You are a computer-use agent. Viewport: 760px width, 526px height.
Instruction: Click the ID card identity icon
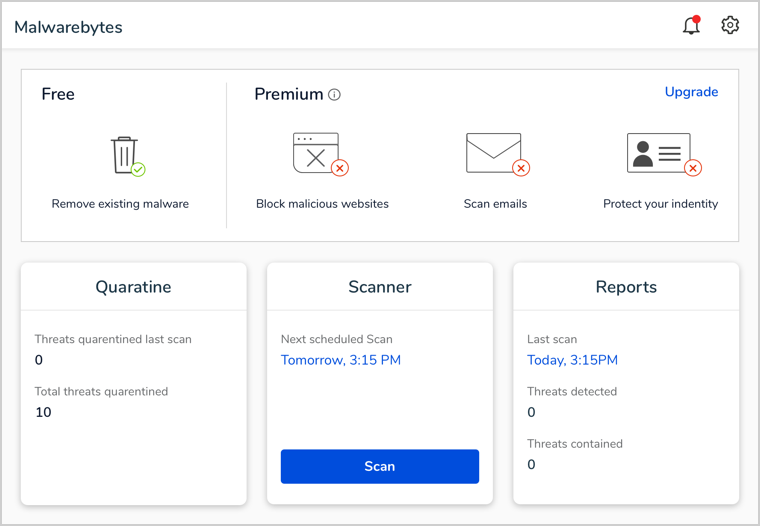pyautogui.click(x=664, y=154)
